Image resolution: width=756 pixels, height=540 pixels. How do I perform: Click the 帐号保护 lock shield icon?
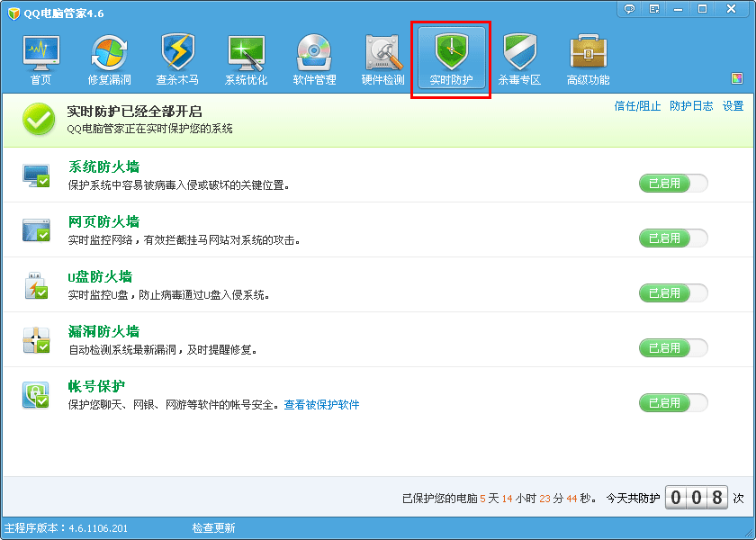click(36, 395)
